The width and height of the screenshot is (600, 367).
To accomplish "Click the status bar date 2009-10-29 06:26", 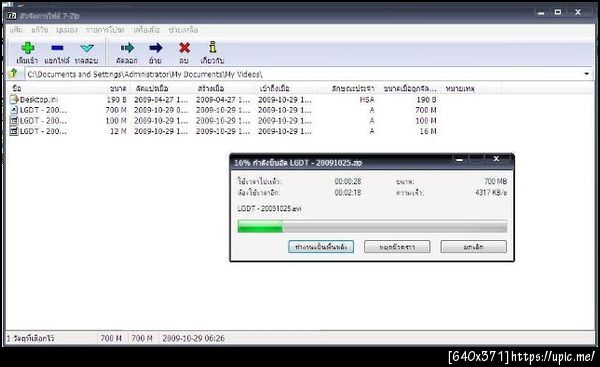I will pos(193,338).
